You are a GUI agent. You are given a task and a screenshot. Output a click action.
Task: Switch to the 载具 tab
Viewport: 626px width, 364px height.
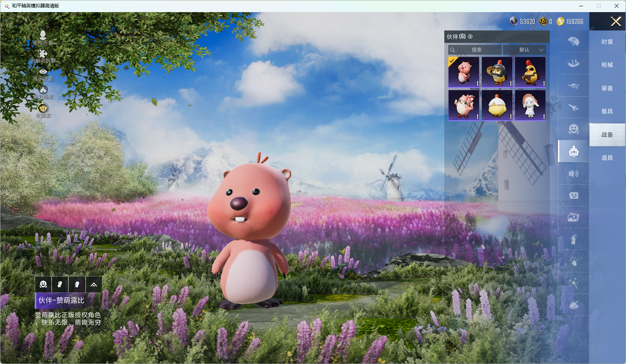[x=607, y=111]
